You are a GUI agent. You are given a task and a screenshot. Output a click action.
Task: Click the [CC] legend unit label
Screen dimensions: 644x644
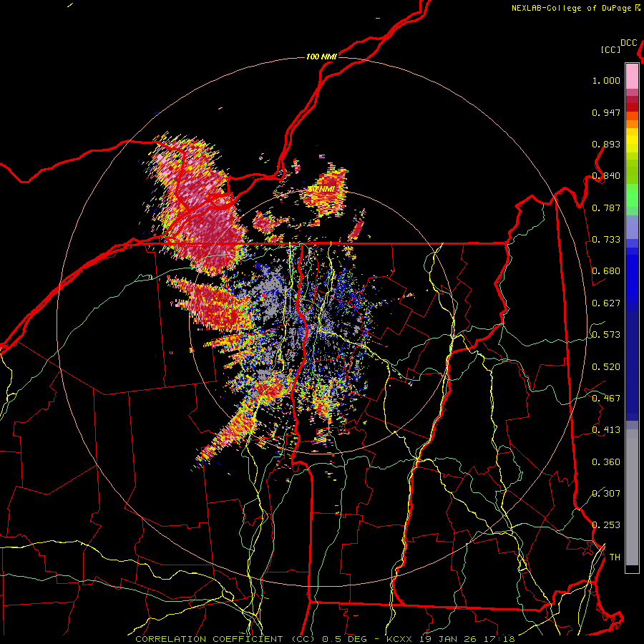click(x=610, y=49)
